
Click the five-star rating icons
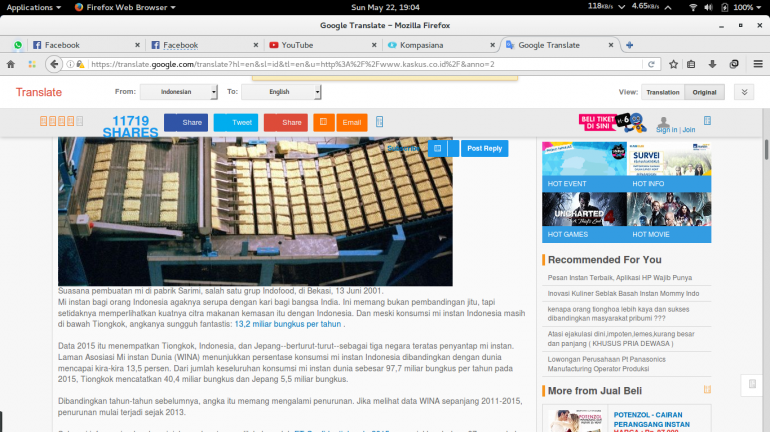coord(61,121)
